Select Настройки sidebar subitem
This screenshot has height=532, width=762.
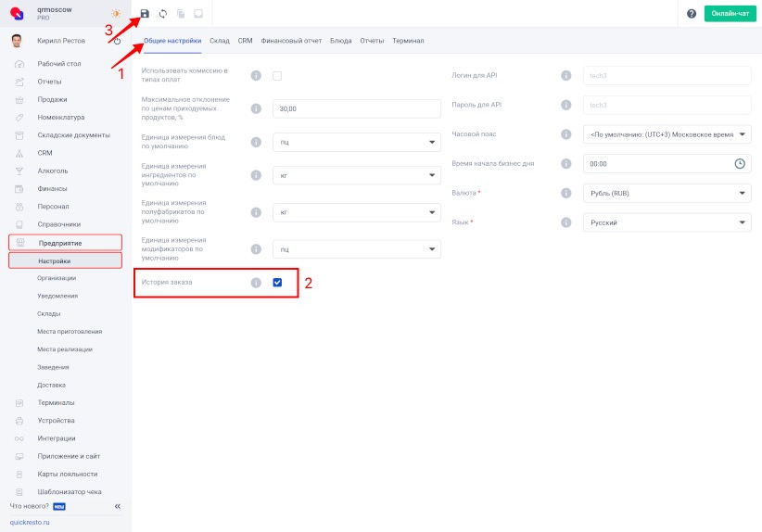click(x=65, y=260)
